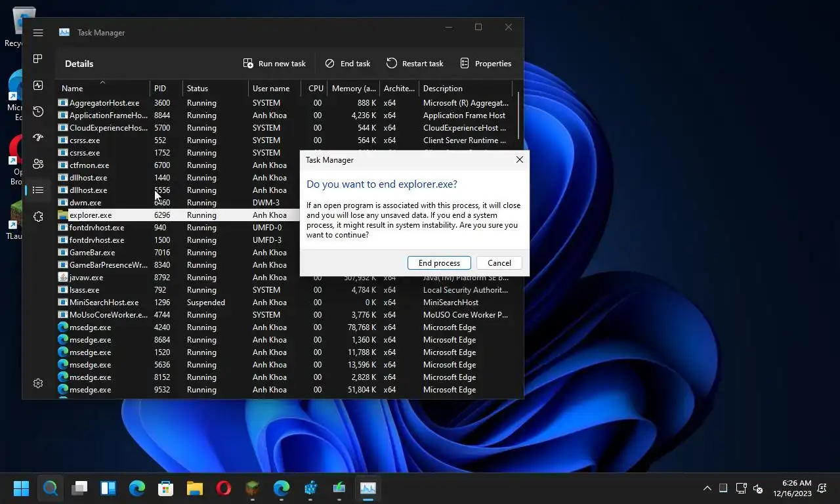Sort by the Architecture column header
This screenshot has width=840, height=504.
coord(399,89)
